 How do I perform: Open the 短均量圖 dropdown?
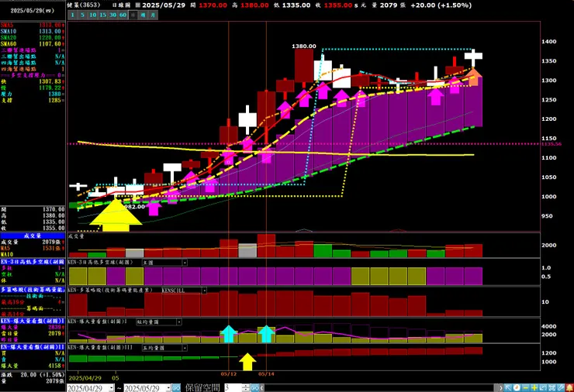point(179,322)
